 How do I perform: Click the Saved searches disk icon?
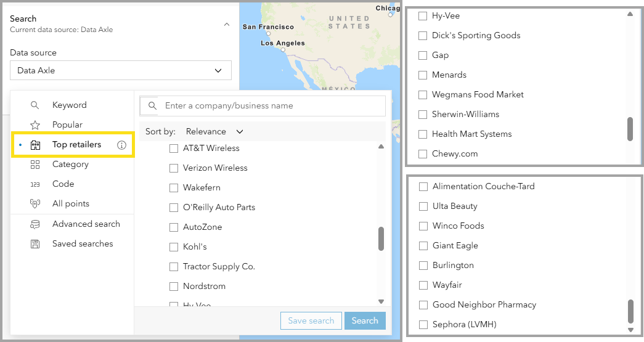coord(35,244)
